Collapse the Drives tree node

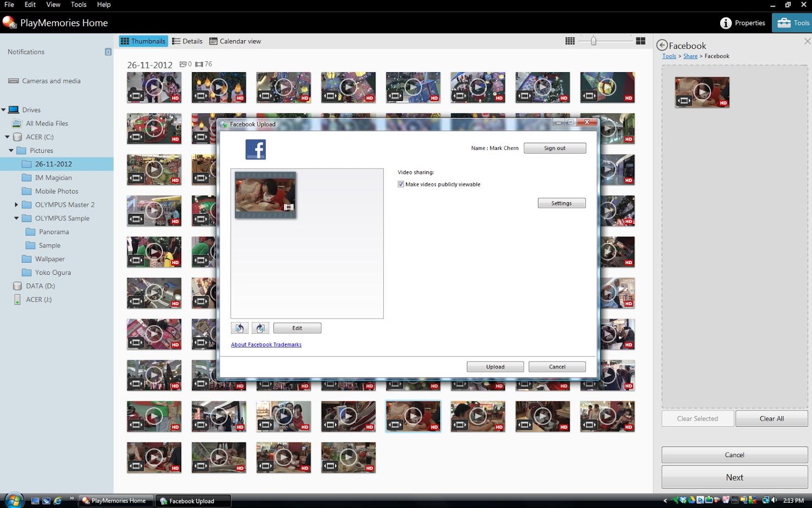pyautogui.click(x=4, y=110)
